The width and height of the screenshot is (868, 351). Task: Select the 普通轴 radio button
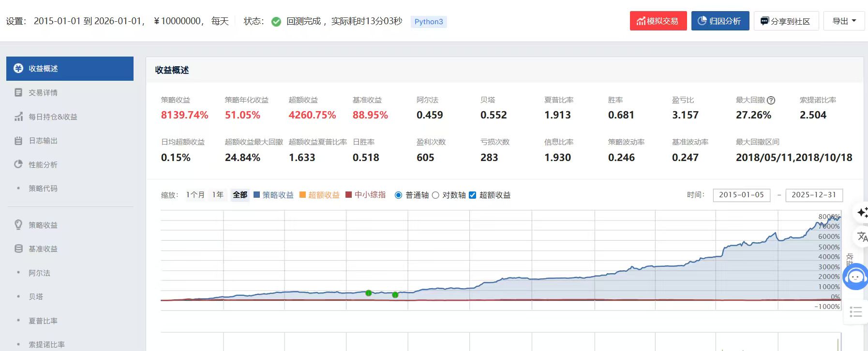tap(398, 195)
